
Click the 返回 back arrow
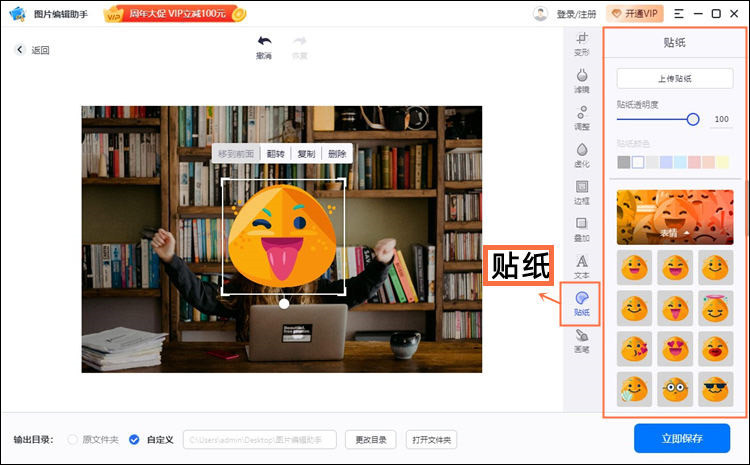[x=20, y=50]
